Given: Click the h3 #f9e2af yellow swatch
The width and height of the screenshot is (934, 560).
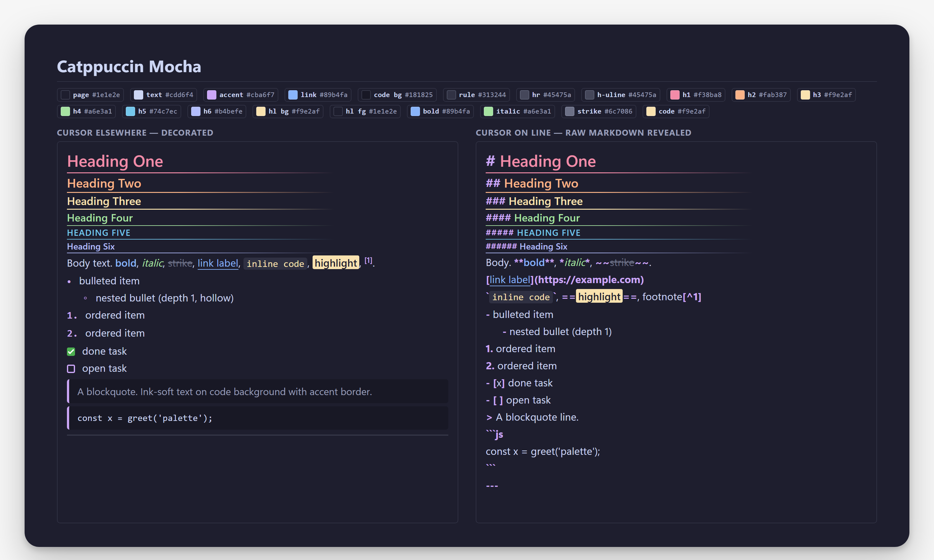Looking at the screenshot, I should pos(826,95).
